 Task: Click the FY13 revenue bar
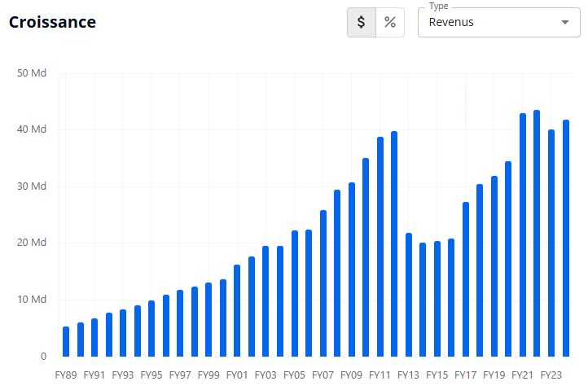coord(409,295)
